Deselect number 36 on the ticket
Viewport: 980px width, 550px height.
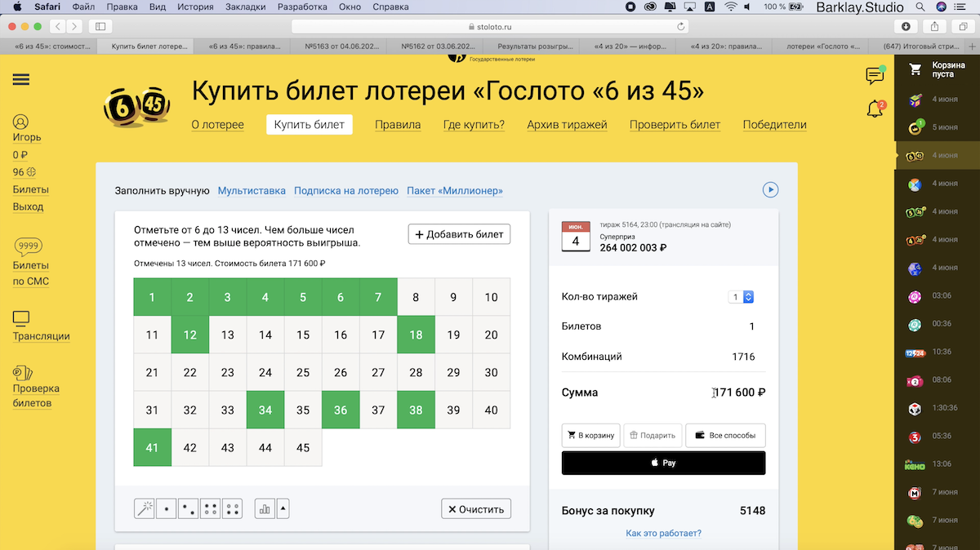(x=341, y=410)
